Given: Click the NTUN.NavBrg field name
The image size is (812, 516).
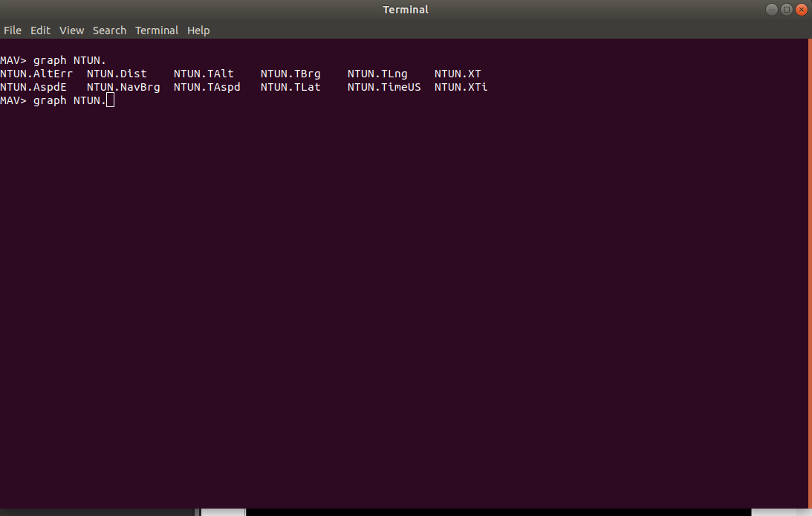Looking at the screenshot, I should (x=123, y=87).
